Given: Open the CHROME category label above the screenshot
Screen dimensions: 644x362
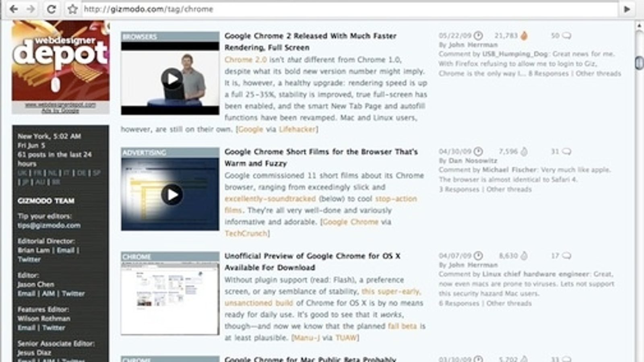Looking at the screenshot, I should pos(137,257).
